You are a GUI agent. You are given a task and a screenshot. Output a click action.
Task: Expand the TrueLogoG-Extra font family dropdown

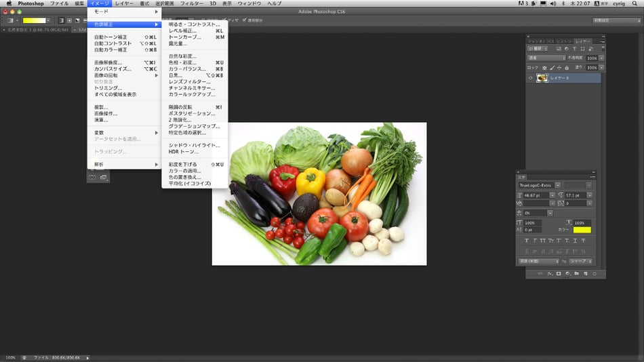click(557, 185)
